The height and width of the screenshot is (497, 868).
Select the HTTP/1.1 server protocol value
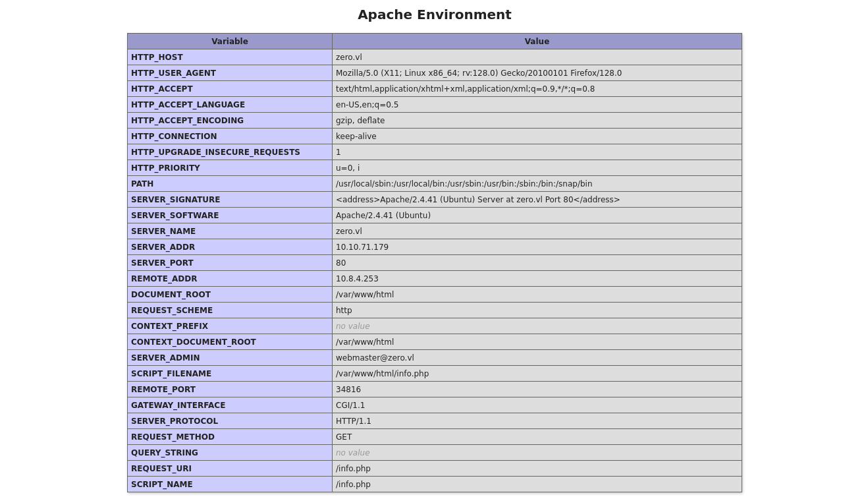[354, 421]
